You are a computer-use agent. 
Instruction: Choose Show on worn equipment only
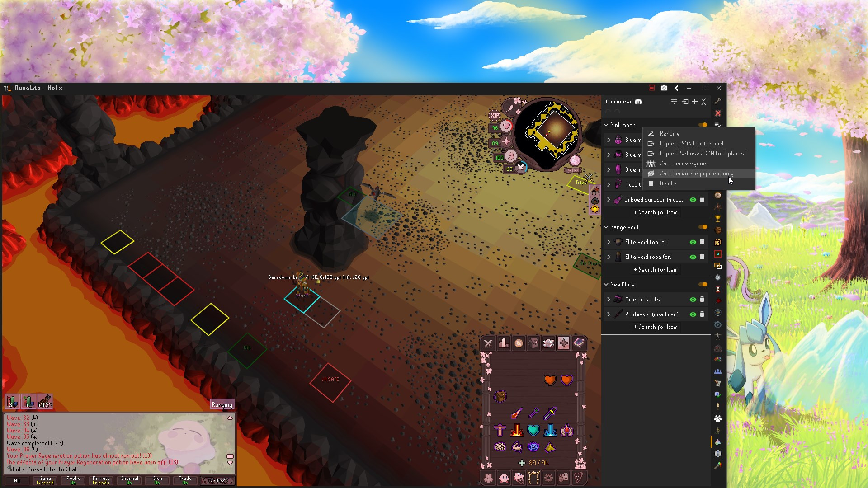pyautogui.click(x=698, y=174)
